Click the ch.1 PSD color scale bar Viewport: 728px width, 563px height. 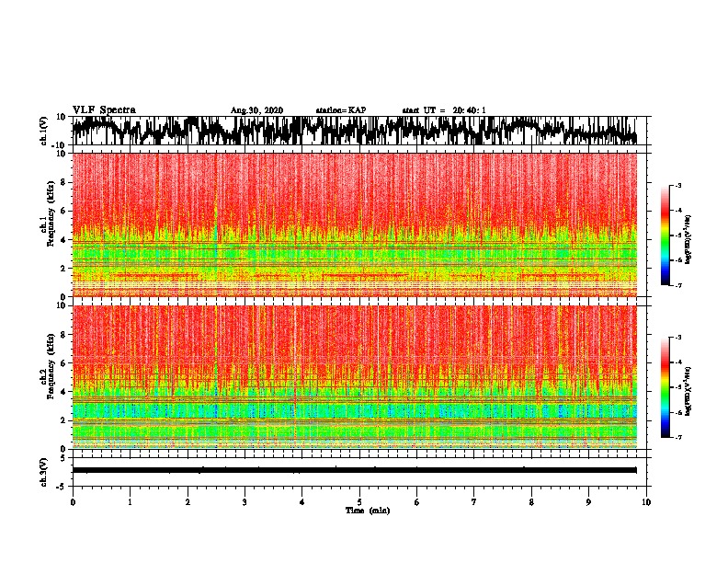click(x=665, y=236)
